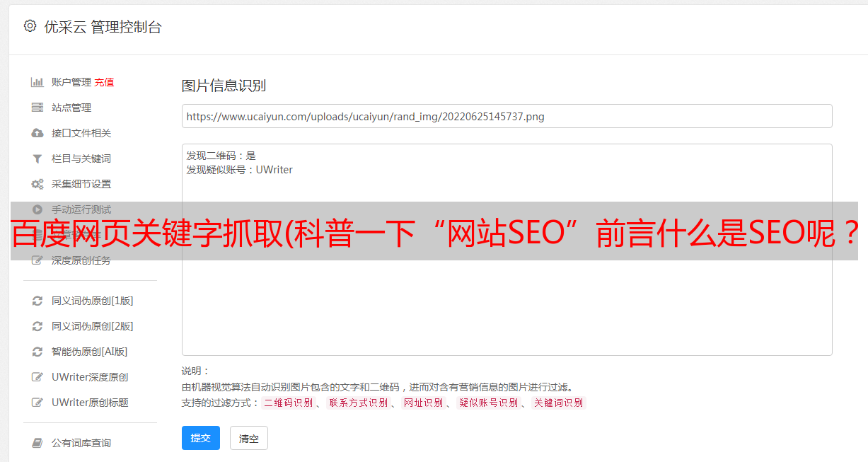The image size is (868, 462).
Task: Click the gears icon for 采集细节设置
Action: (x=37, y=184)
